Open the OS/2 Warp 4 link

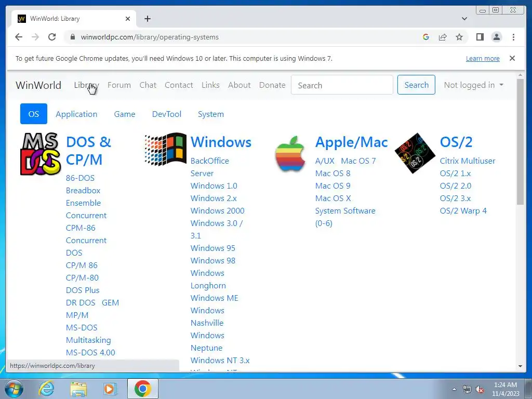[463, 211]
